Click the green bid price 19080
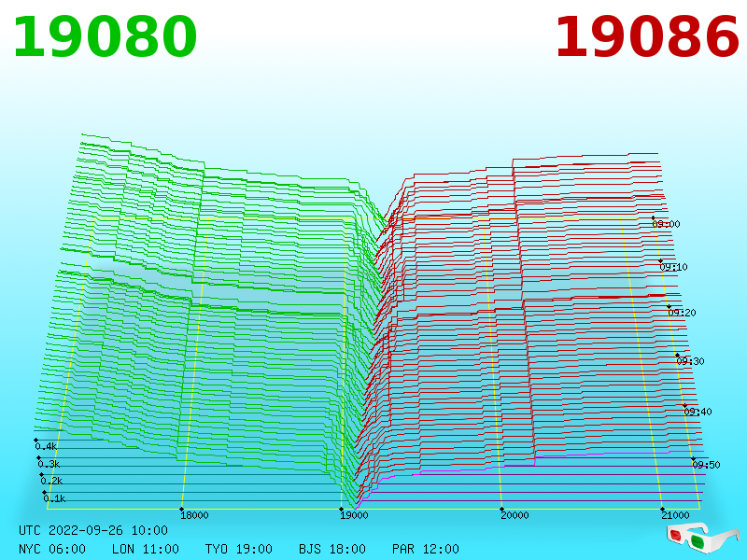This screenshot has width=747, height=560. click(105, 37)
